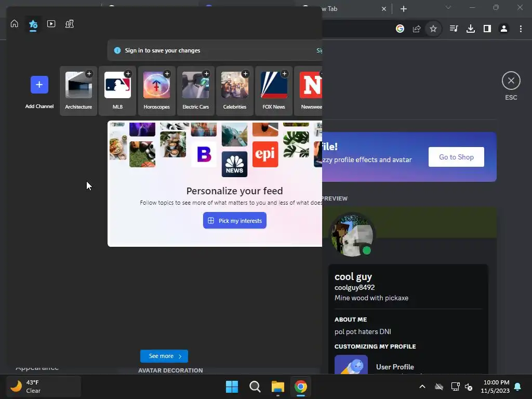Click the purple B logo tile
The width and height of the screenshot is (532, 399).
tap(204, 154)
